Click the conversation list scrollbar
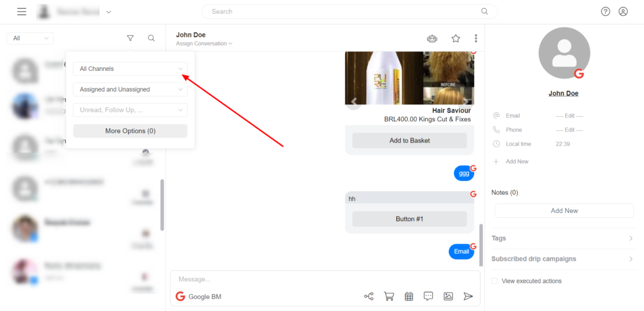644x311 pixels. click(x=162, y=205)
